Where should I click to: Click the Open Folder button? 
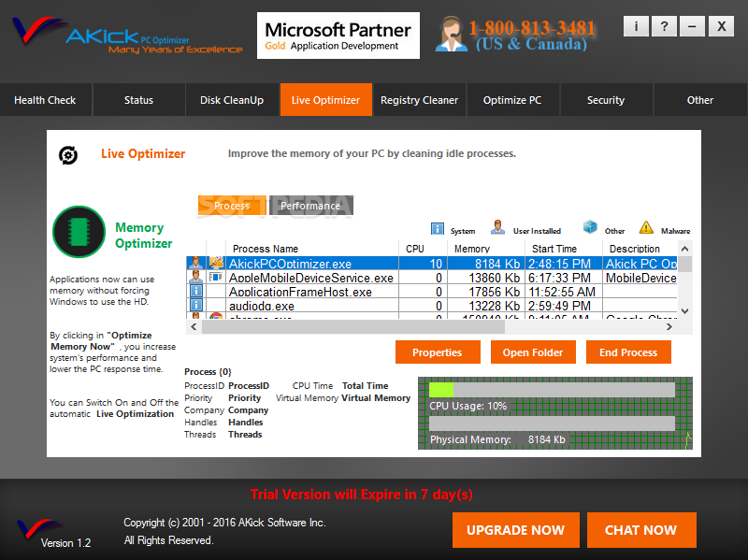[533, 352]
